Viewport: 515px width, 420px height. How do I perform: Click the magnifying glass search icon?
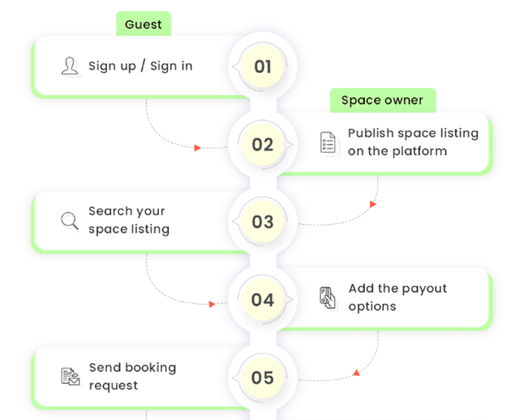[70, 221]
